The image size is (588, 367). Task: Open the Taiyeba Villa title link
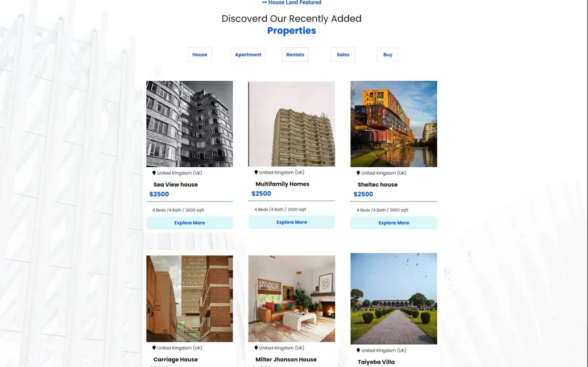coord(376,362)
